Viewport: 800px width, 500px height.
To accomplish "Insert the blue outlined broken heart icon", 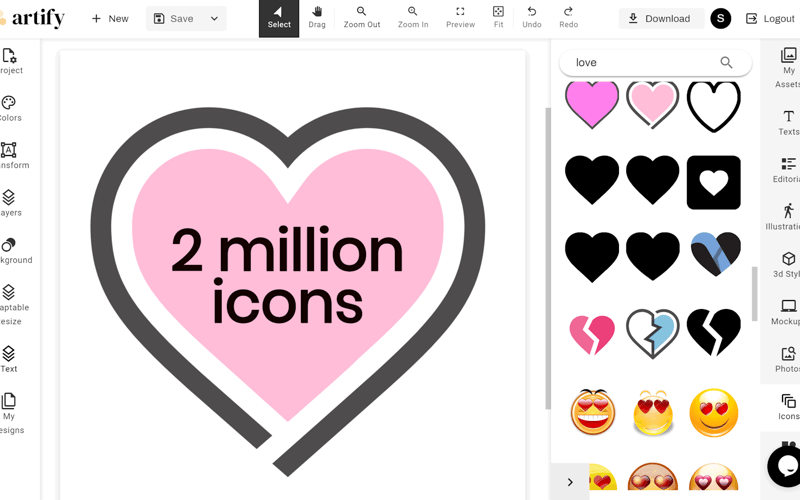I will [653, 334].
